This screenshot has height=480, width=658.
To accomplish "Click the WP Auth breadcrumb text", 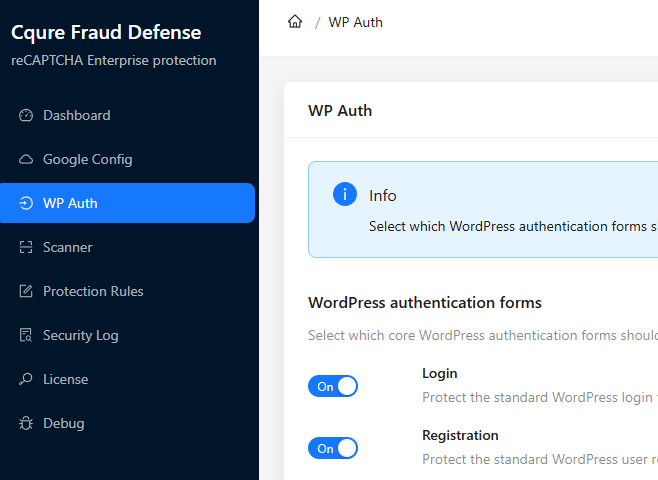I will click(x=355, y=22).
